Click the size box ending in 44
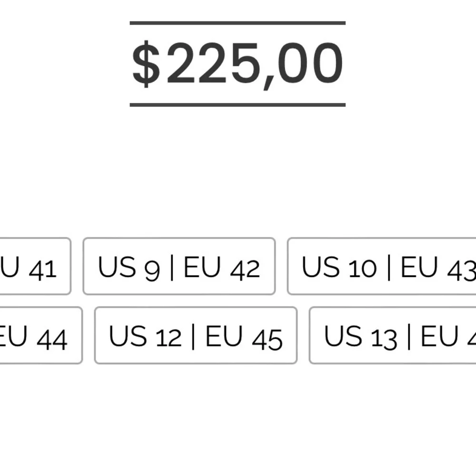 41,335
